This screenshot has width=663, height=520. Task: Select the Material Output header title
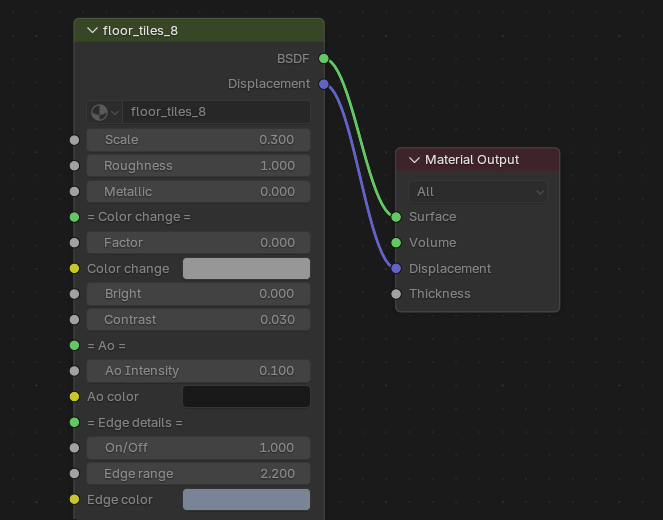(x=472, y=160)
